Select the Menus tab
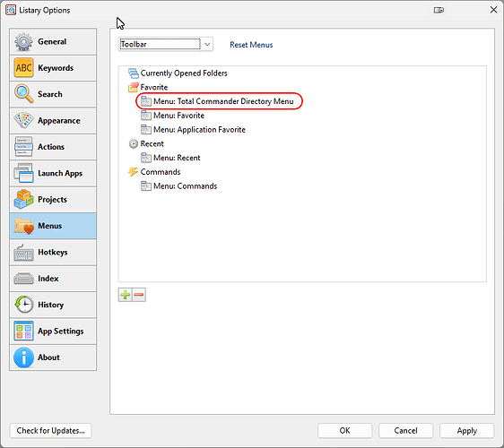Screen dimensions: 504x448 (x=53, y=226)
